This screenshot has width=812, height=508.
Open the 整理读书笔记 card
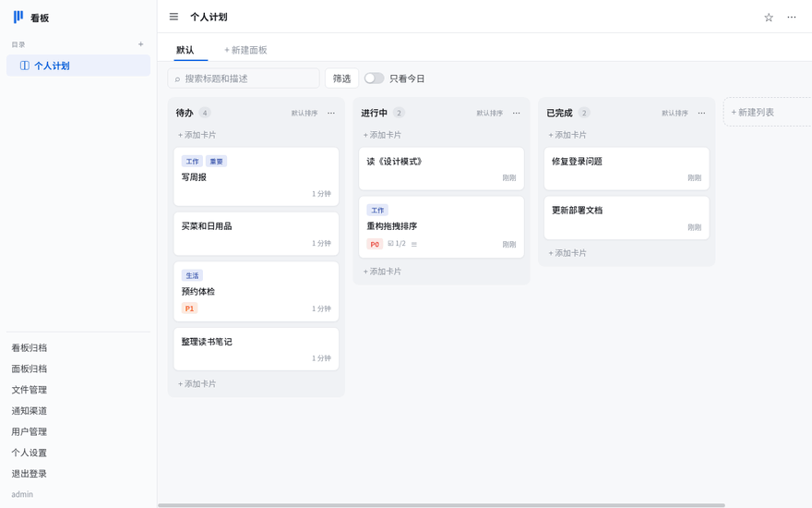[257, 349]
